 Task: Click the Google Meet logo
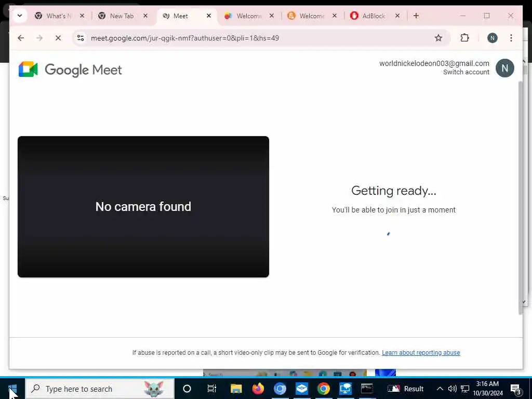(70, 70)
